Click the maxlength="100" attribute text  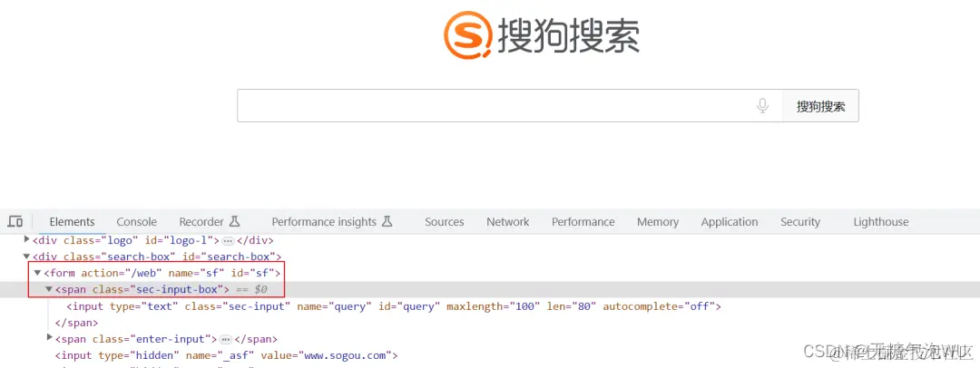point(493,306)
